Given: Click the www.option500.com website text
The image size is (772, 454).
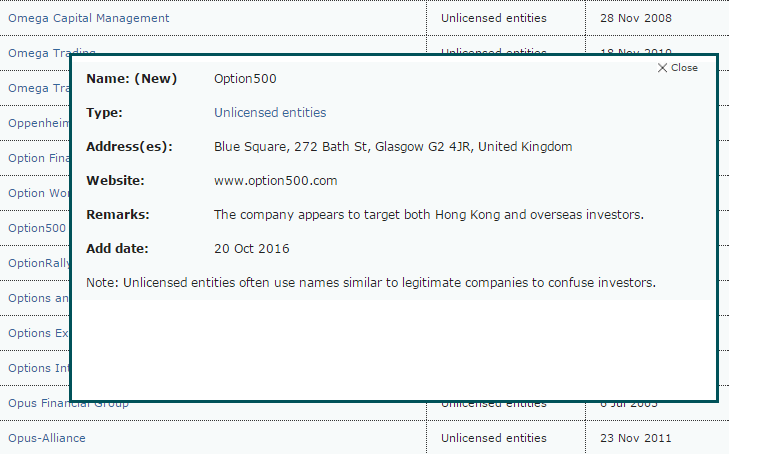Looking at the screenshot, I should (x=275, y=181).
